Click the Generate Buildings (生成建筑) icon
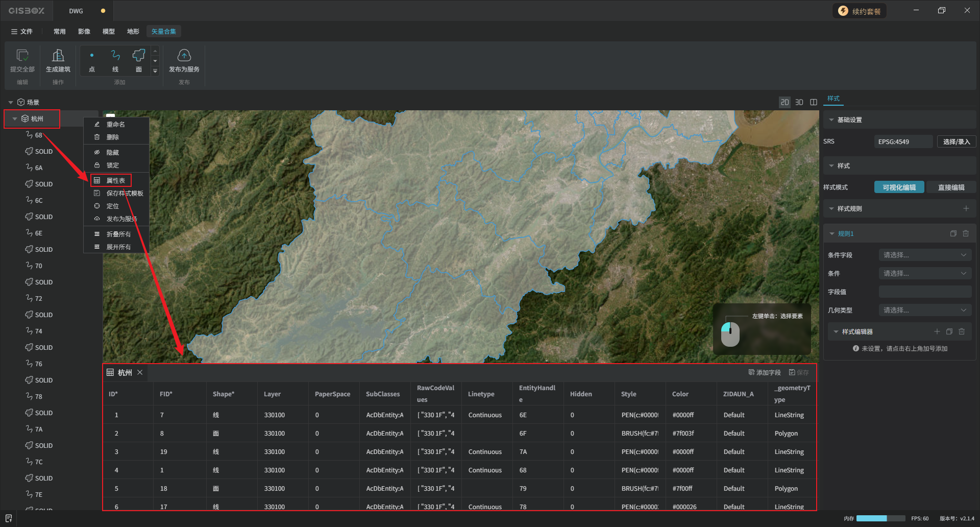The image size is (980, 527). click(58, 56)
